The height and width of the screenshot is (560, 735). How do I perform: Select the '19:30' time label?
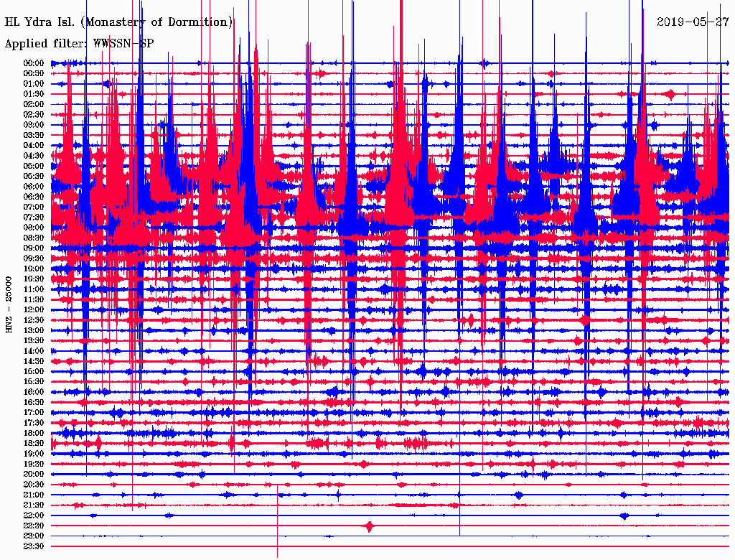(34, 464)
